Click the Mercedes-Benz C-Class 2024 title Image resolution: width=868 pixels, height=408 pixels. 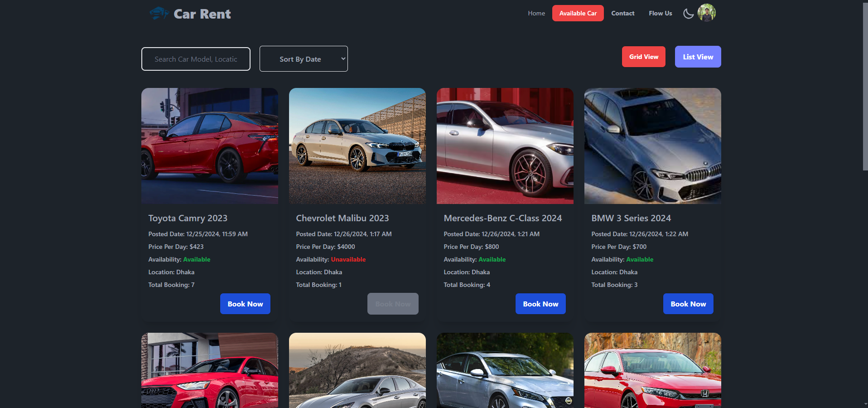pyautogui.click(x=503, y=218)
